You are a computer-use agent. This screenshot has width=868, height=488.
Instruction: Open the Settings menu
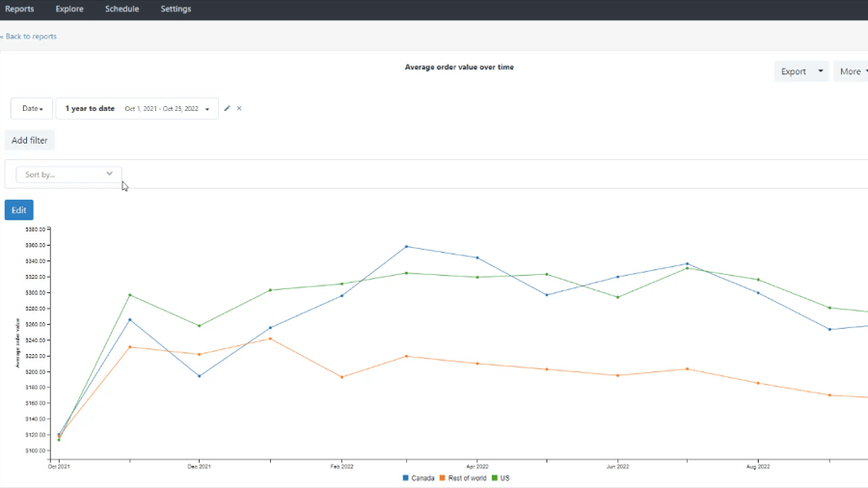pos(176,9)
